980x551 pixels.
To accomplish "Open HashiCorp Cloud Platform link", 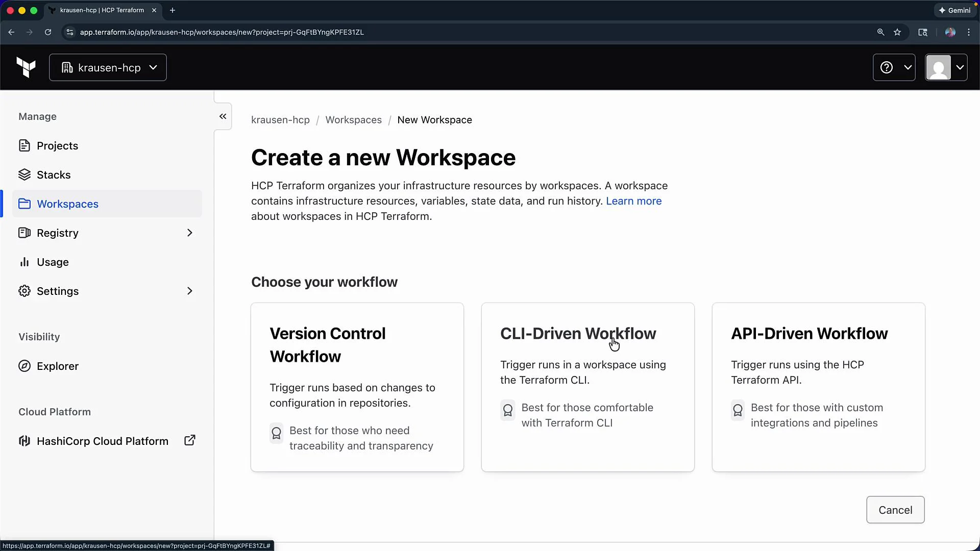I will point(107,441).
